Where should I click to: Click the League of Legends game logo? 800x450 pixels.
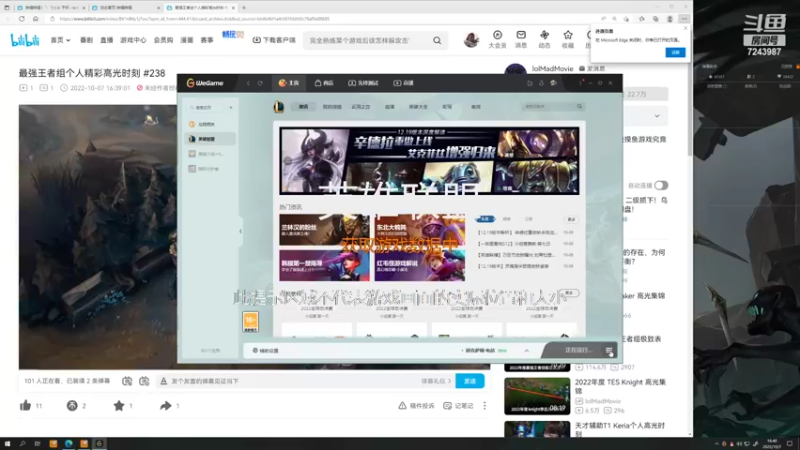[279, 107]
